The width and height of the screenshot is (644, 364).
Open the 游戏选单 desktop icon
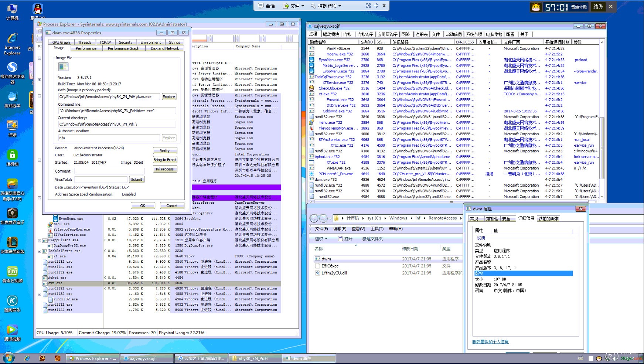click(12, 100)
